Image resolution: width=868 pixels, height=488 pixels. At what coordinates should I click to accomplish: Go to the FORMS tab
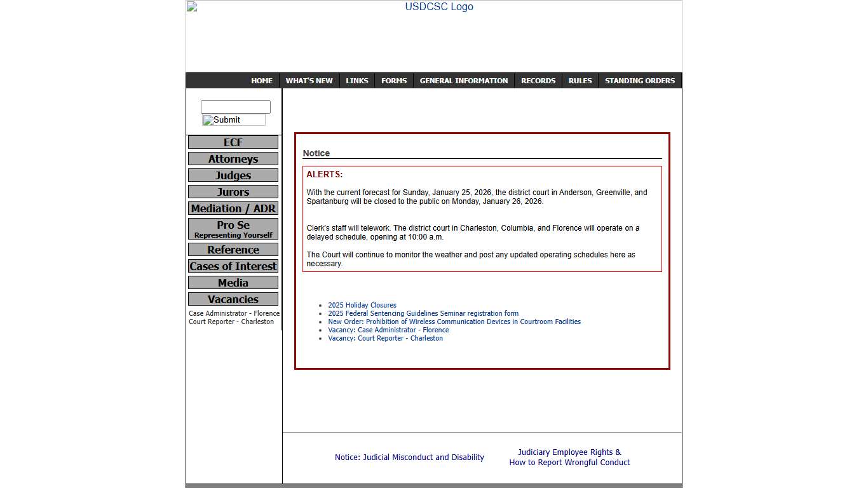pyautogui.click(x=394, y=80)
